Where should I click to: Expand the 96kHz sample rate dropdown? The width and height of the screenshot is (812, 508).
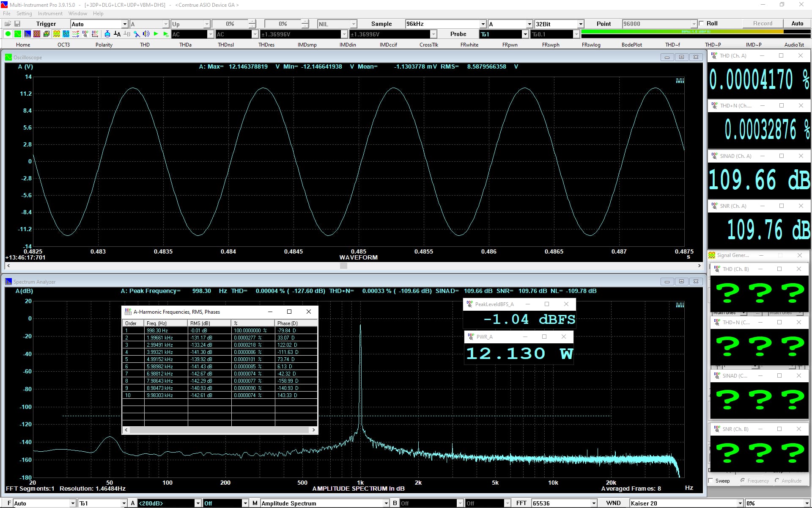coord(483,24)
